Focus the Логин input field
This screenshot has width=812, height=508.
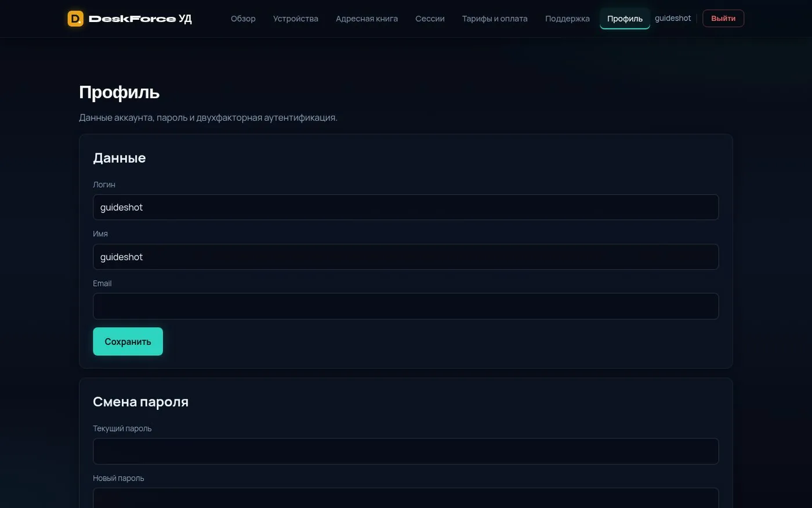405,207
